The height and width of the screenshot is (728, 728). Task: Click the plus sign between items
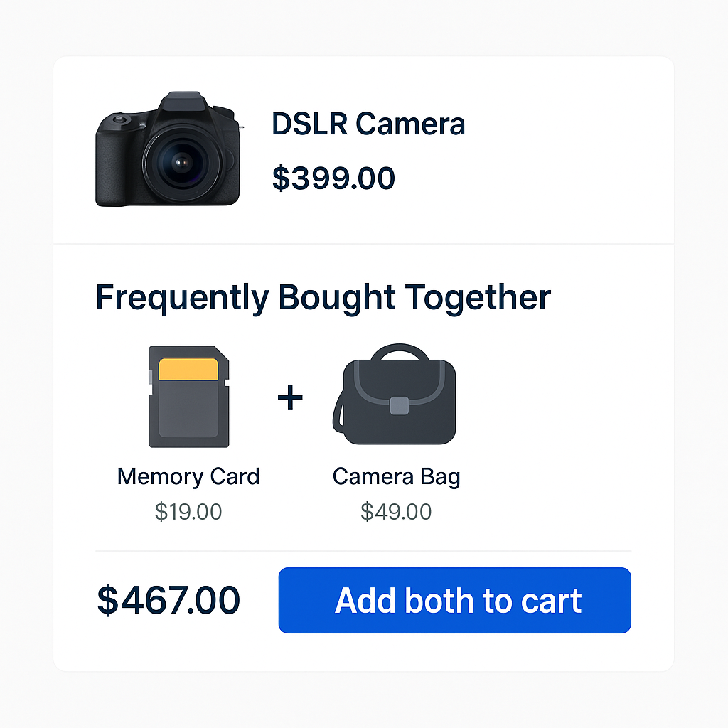[x=290, y=397]
